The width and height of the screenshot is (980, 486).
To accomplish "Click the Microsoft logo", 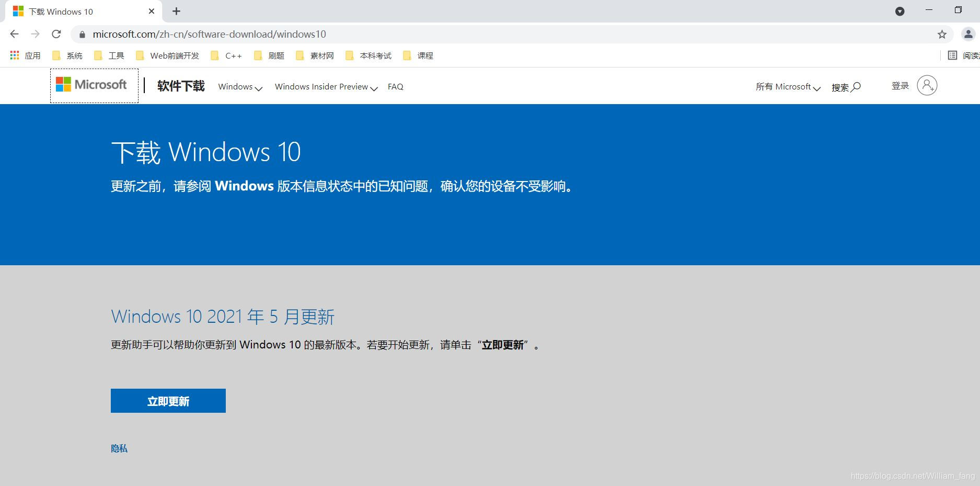I will pyautogui.click(x=91, y=84).
